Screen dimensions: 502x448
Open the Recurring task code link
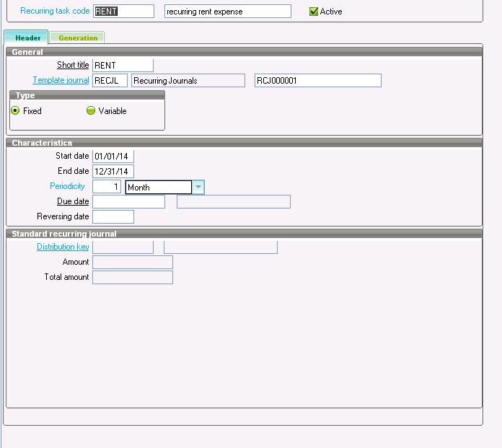coord(55,11)
